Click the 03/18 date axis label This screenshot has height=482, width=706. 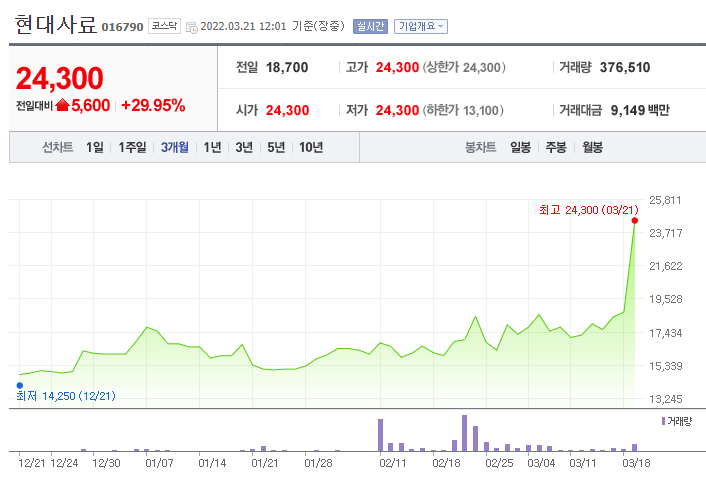(636, 463)
